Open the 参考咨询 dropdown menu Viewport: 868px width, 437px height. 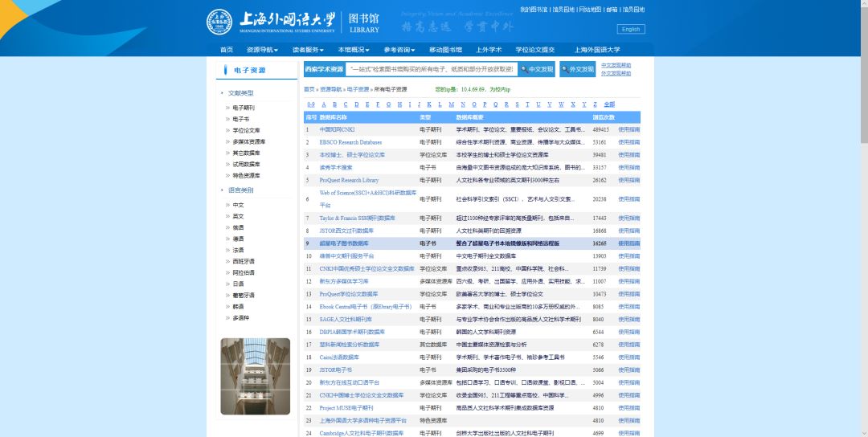pos(399,50)
